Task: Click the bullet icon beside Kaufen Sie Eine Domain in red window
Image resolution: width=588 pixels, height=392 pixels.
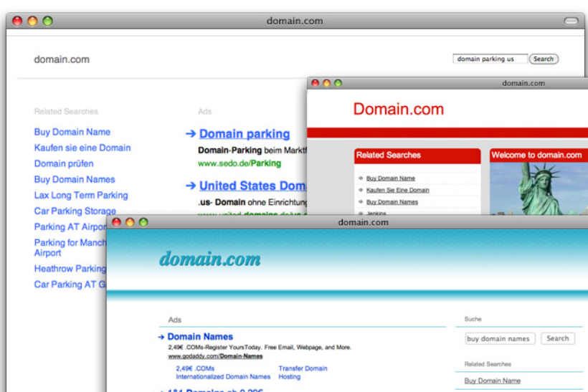Action: tap(361, 190)
